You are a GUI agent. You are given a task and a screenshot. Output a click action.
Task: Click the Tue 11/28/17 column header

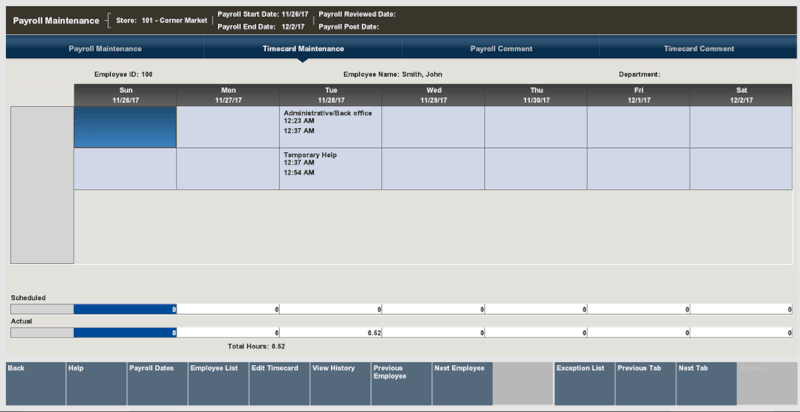pos(331,95)
